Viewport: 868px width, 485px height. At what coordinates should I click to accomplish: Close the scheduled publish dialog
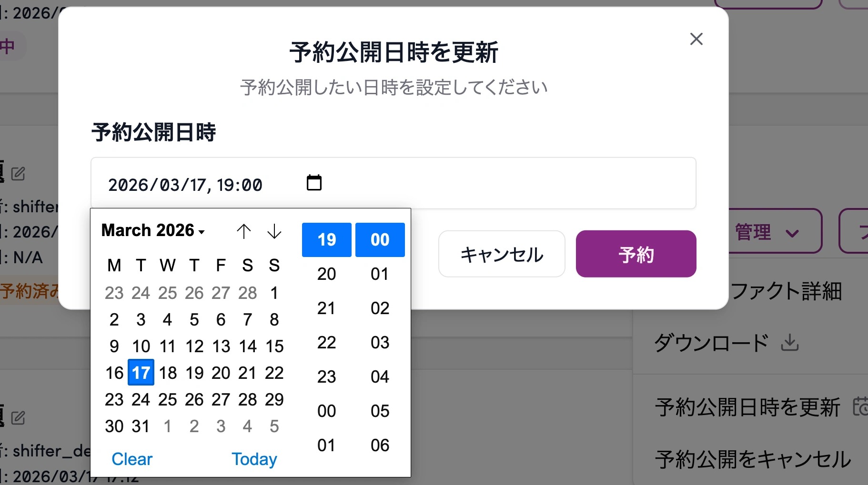(x=696, y=39)
